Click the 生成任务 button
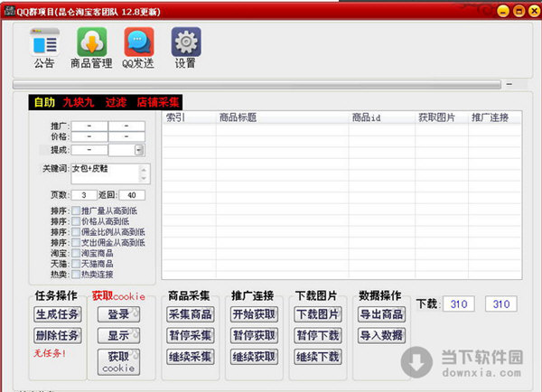This screenshot has width=542, height=392. 58,314
